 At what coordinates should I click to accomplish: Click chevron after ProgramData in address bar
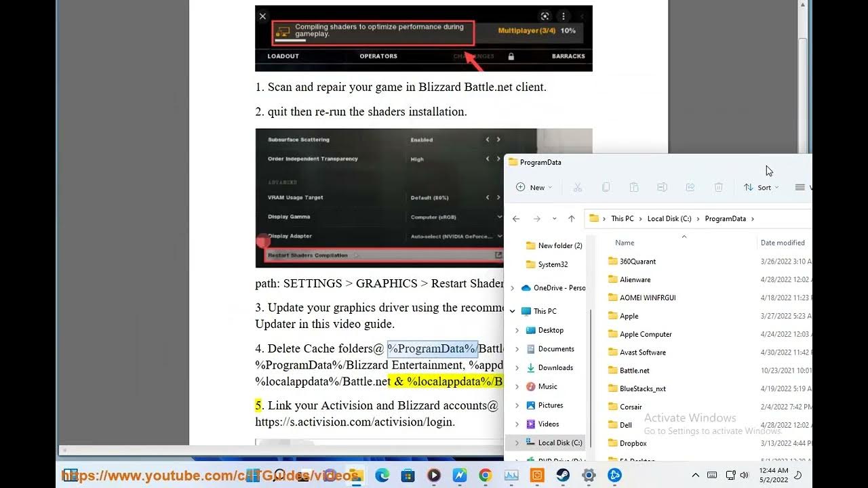pos(753,219)
